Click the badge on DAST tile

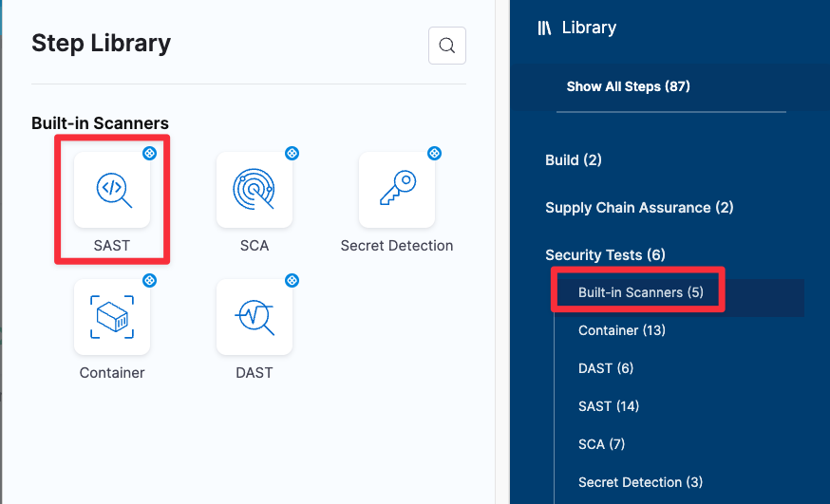click(292, 280)
